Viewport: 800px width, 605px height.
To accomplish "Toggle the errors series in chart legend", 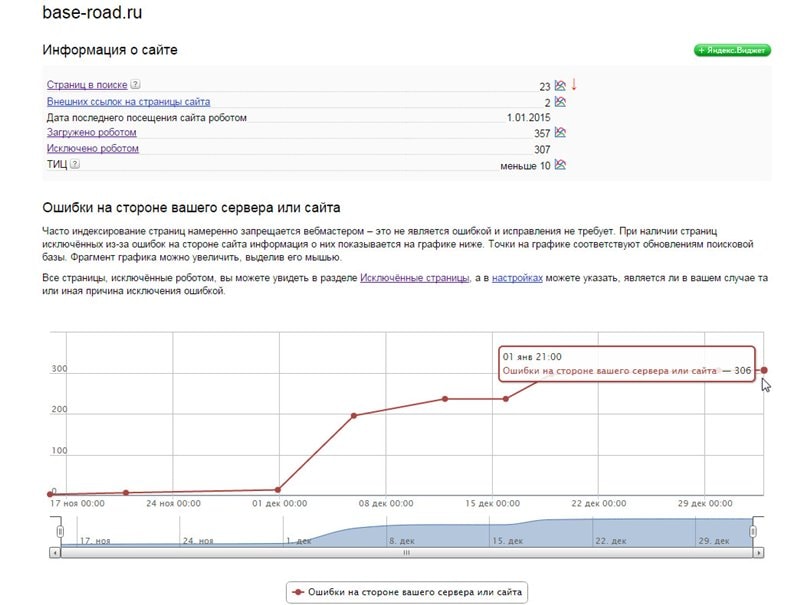I will coord(405,592).
